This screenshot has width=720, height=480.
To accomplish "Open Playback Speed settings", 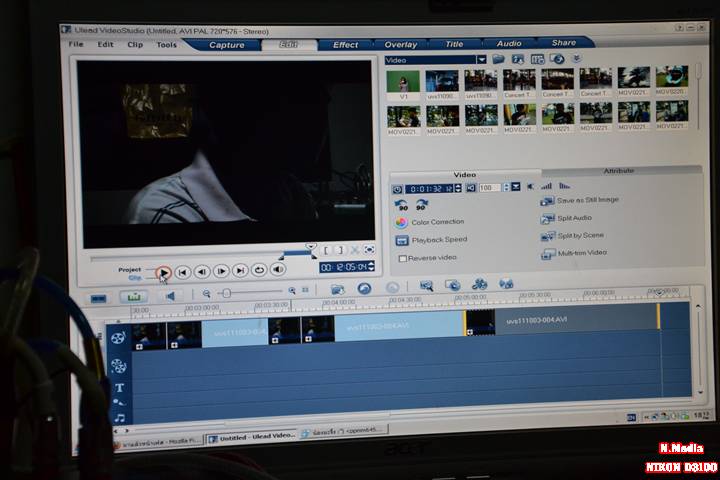I will coord(431,240).
